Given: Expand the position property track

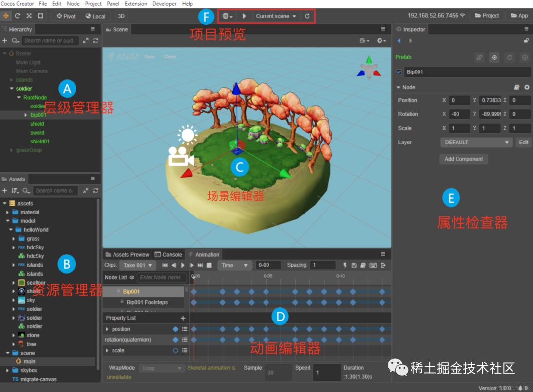Looking at the screenshot, I should coord(107,329).
